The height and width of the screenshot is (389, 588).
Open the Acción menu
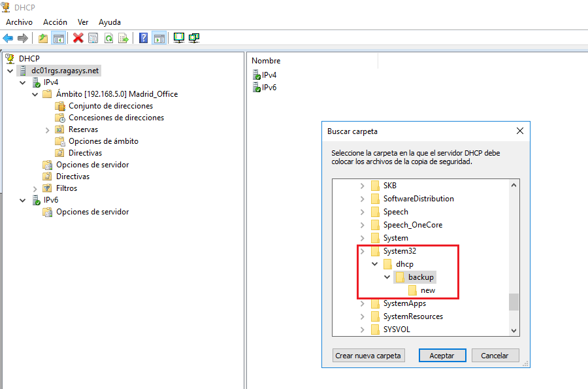point(55,22)
